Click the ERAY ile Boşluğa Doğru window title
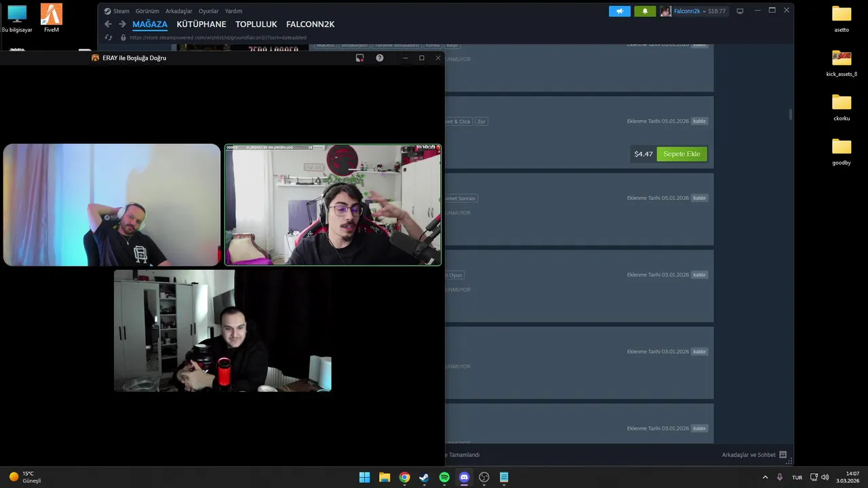This screenshot has width=868, height=488. (134, 58)
